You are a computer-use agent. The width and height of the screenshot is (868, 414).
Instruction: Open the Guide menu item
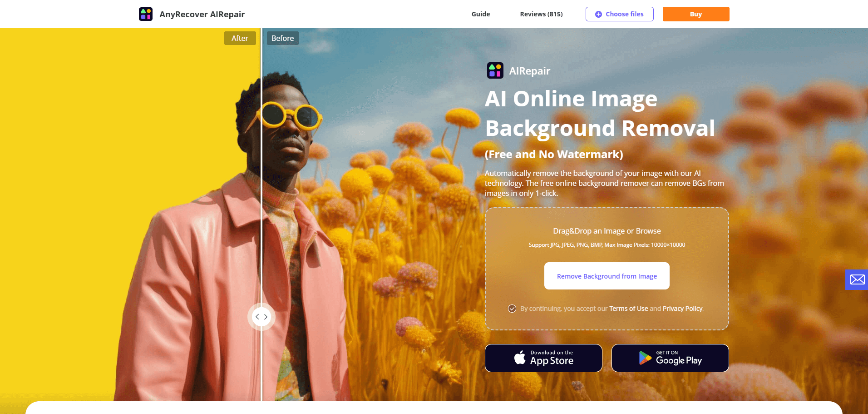coord(480,14)
